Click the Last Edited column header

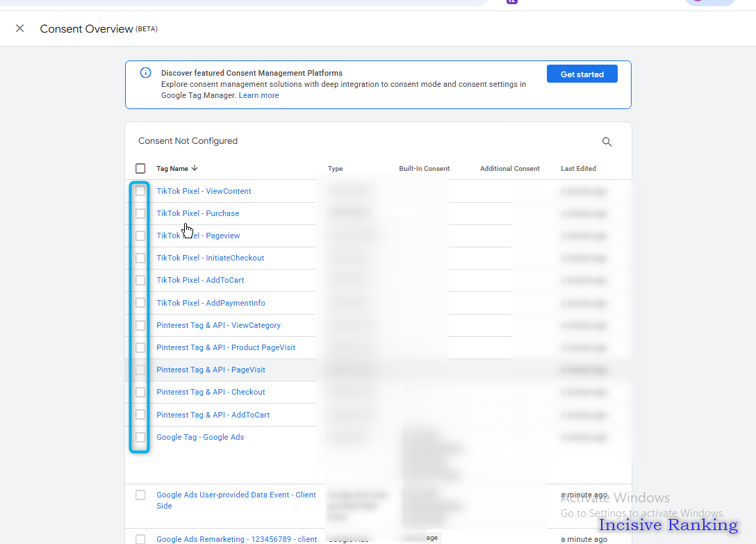point(578,168)
